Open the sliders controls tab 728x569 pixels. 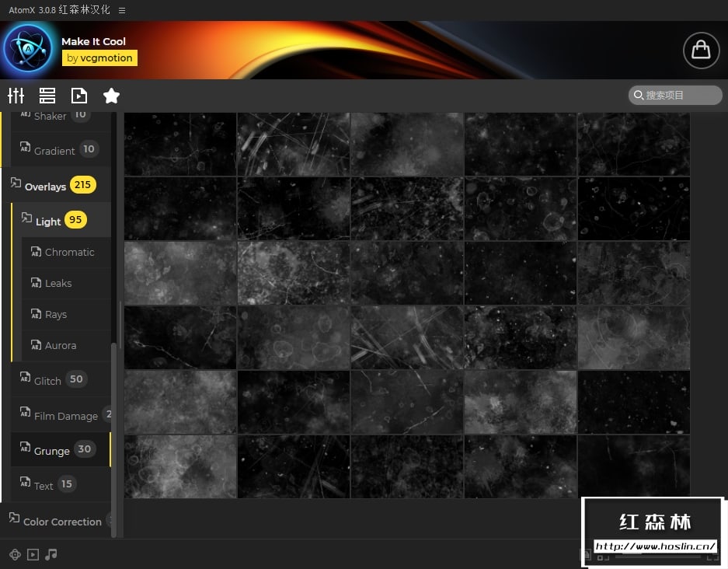tap(16, 96)
